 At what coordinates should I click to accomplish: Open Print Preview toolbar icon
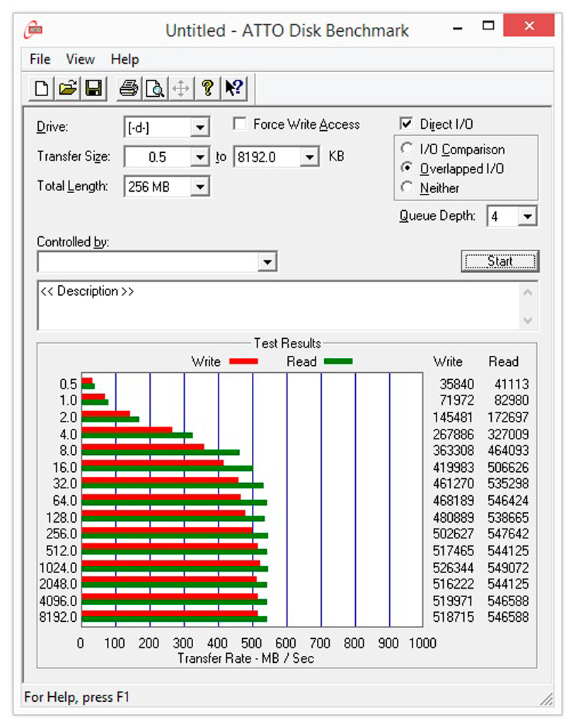coord(154,88)
